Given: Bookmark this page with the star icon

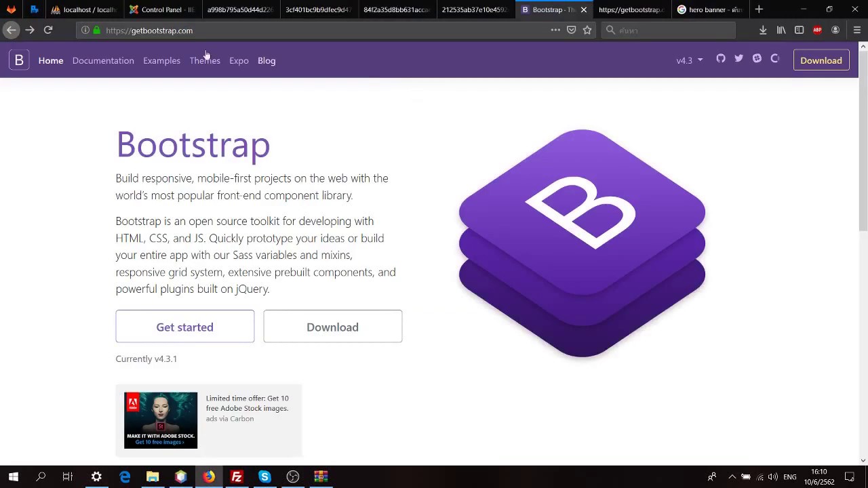Looking at the screenshot, I should pyautogui.click(x=587, y=30).
